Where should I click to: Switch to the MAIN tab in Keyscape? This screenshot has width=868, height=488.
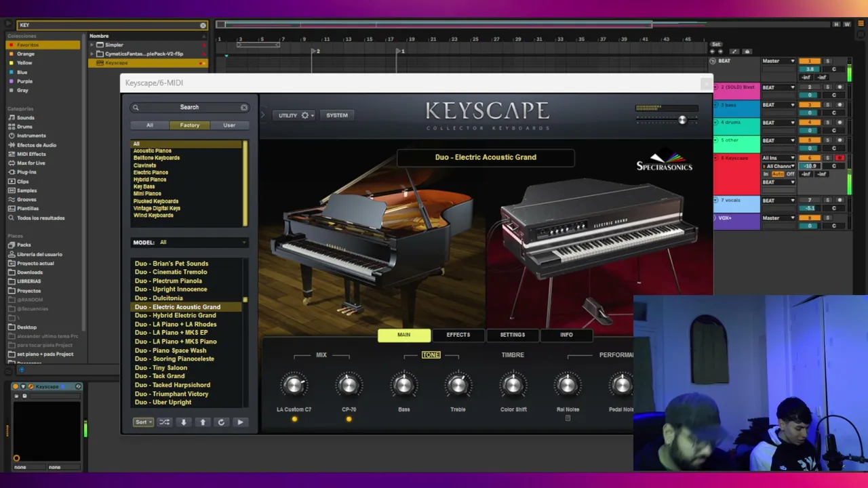pos(404,335)
